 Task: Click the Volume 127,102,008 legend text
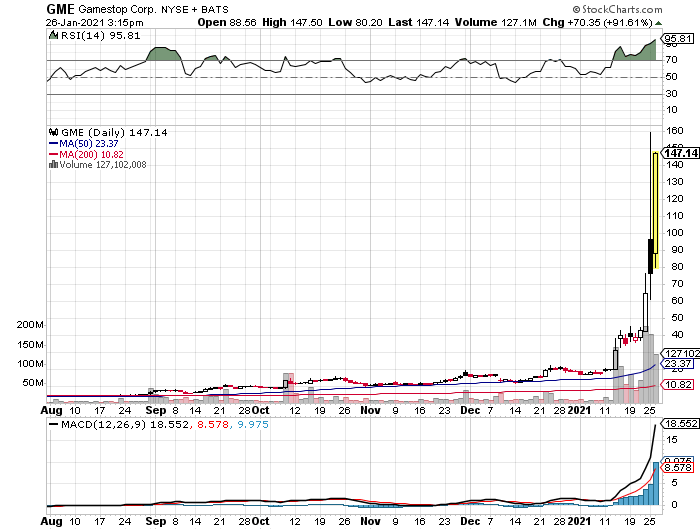click(x=103, y=165)
